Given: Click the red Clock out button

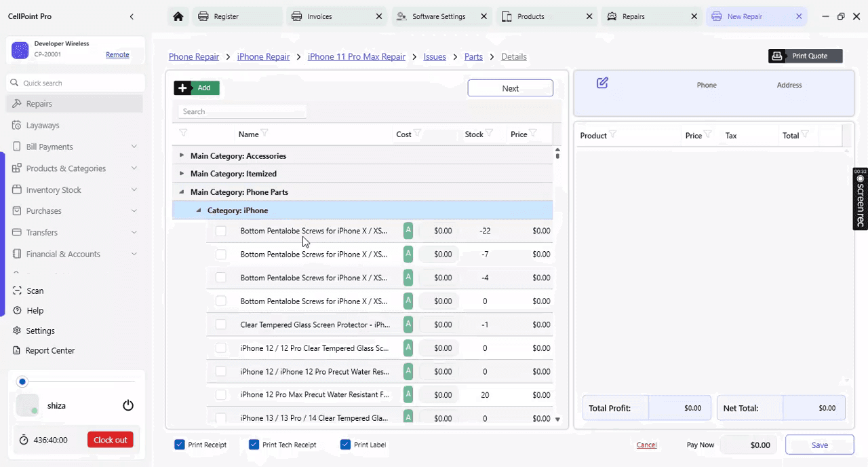Looking at the screenshot, I should point(110,440).
